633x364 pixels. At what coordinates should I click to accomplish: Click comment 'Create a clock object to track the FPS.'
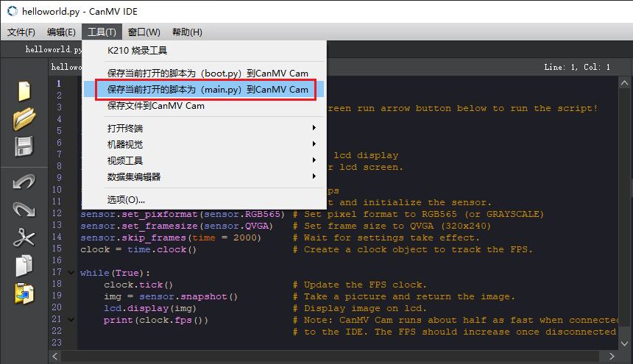(x=413, y=249)
